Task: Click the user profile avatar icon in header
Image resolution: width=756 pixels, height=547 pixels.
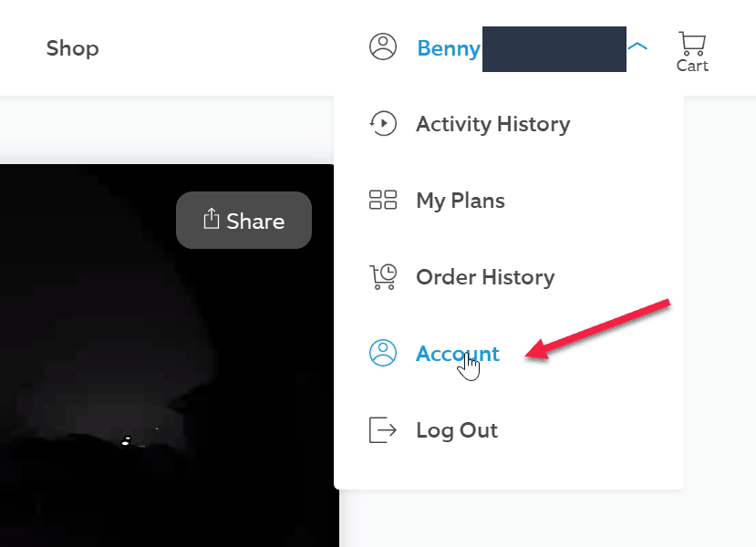Action: [383, 46]
